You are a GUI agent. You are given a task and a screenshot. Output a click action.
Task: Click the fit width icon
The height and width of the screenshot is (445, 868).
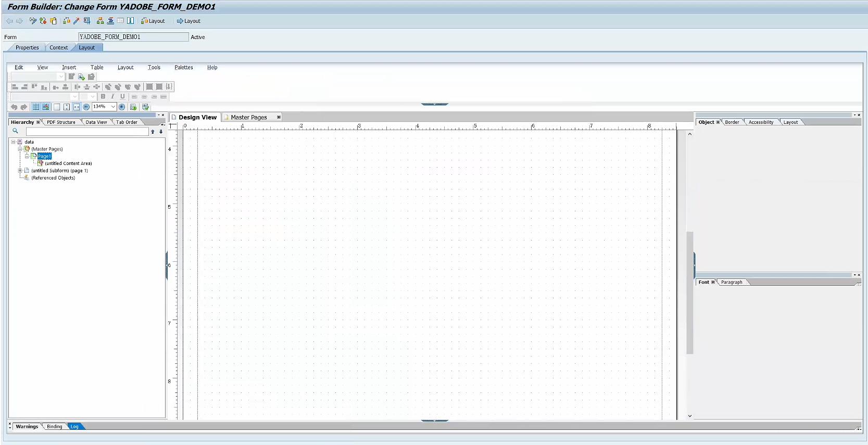(77, 107)
